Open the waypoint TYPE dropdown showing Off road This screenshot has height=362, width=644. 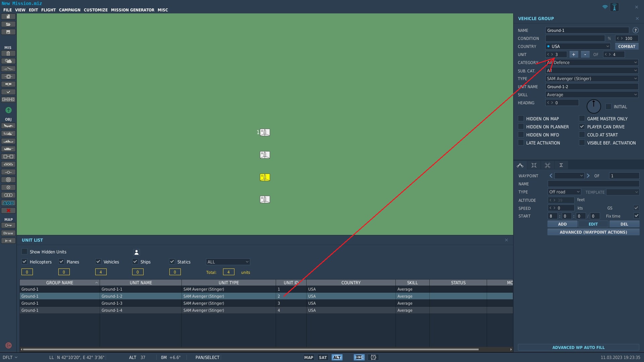point(564,192)
